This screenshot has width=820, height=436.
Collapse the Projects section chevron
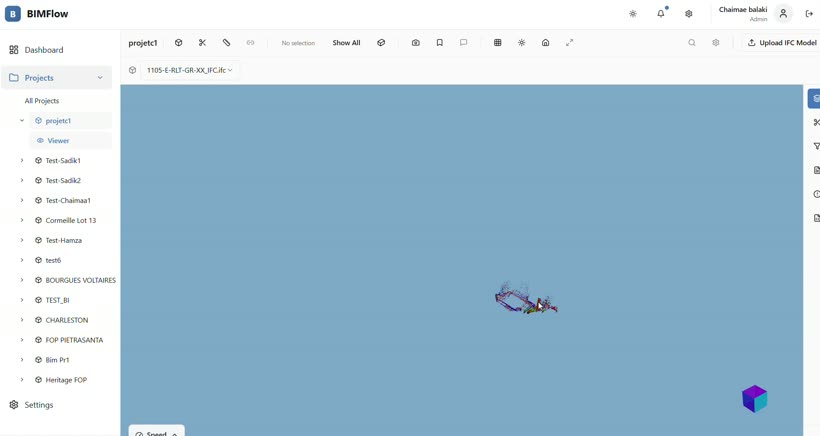click(100, 78)
